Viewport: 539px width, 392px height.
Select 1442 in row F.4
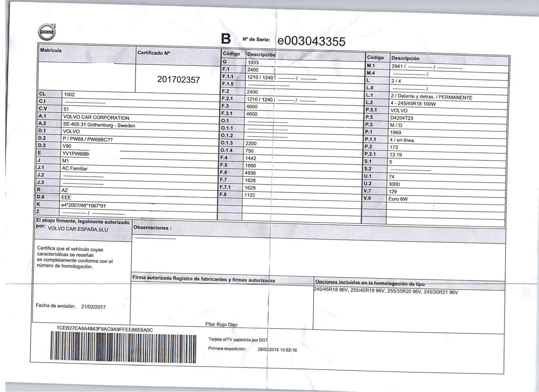[251, 158]
